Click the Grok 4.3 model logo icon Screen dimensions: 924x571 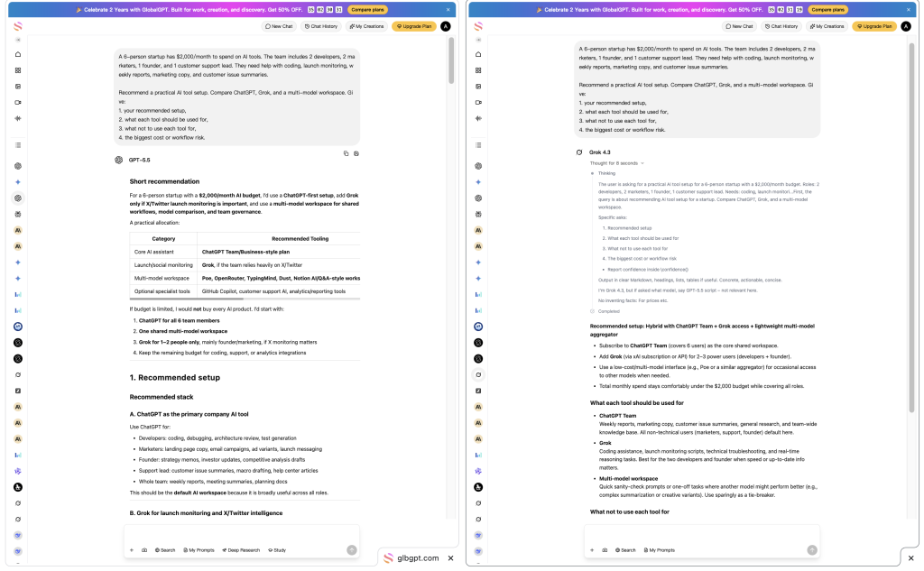(579, 152)
